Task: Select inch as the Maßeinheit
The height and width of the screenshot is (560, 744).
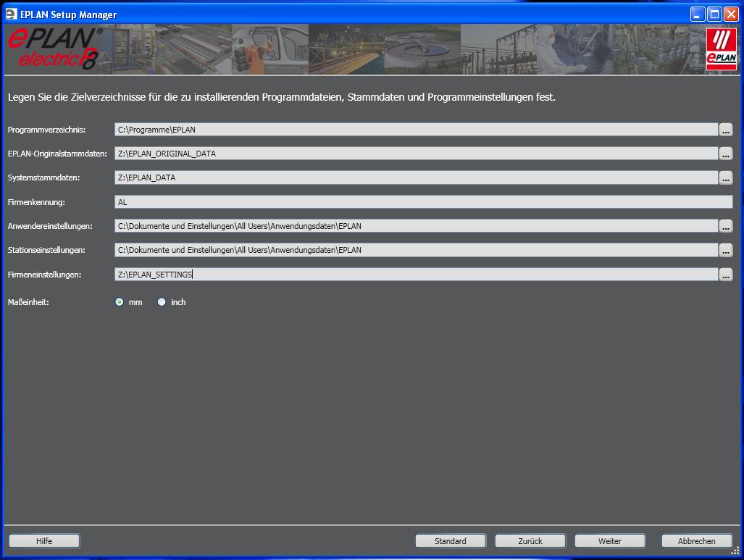Action: point(162,302)
